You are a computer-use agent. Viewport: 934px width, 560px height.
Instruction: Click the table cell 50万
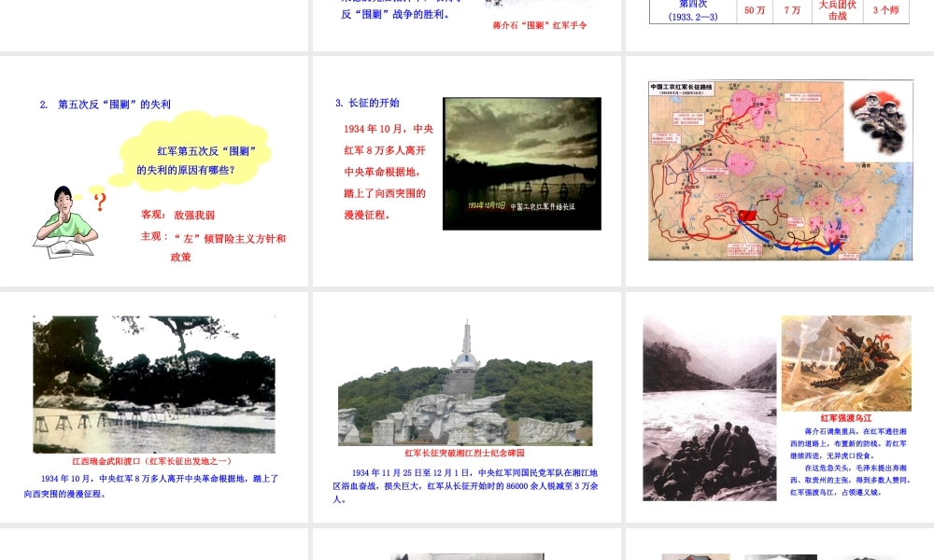pos(755,10)
